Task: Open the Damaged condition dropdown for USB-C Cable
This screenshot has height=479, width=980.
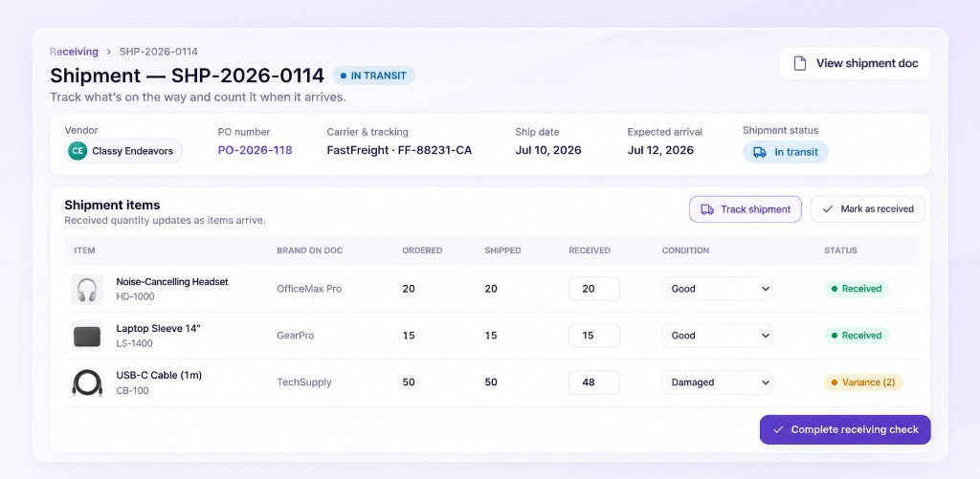Action: point(717,382)
